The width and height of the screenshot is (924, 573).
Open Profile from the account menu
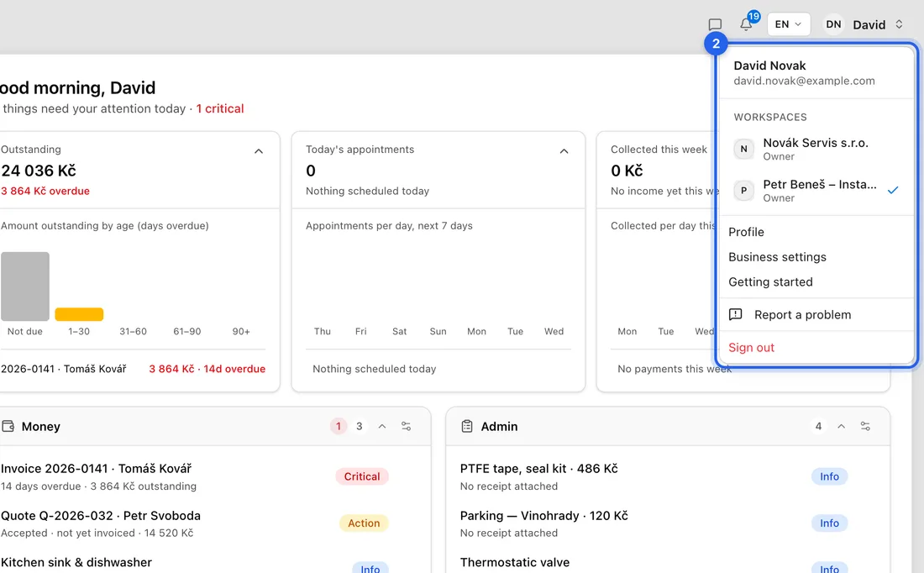click(746, 232)
